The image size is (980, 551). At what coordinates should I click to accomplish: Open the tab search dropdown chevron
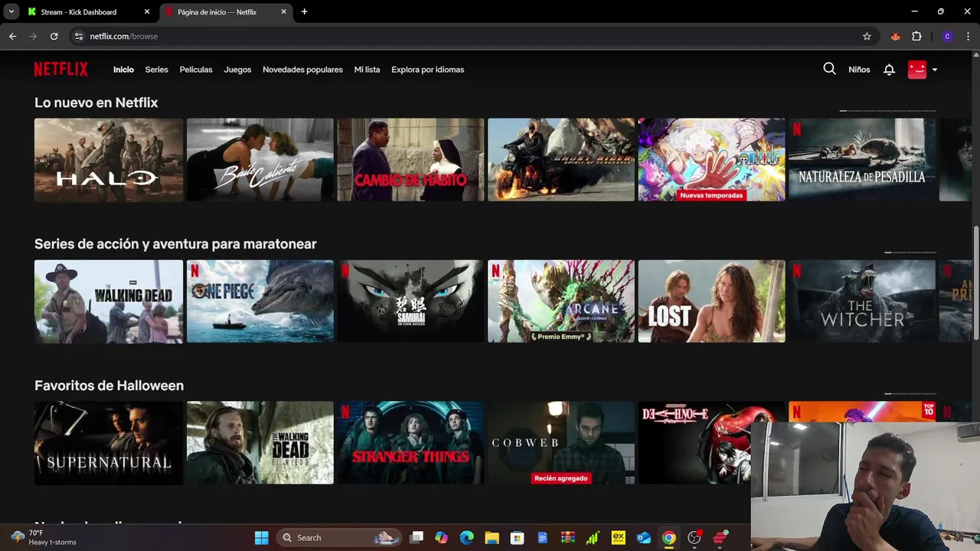(11, 11)
